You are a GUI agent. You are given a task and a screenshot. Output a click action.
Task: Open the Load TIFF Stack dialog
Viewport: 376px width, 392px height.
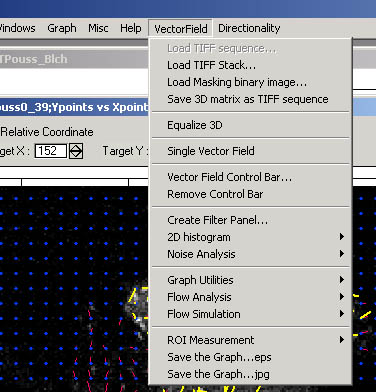coord(251,65)
